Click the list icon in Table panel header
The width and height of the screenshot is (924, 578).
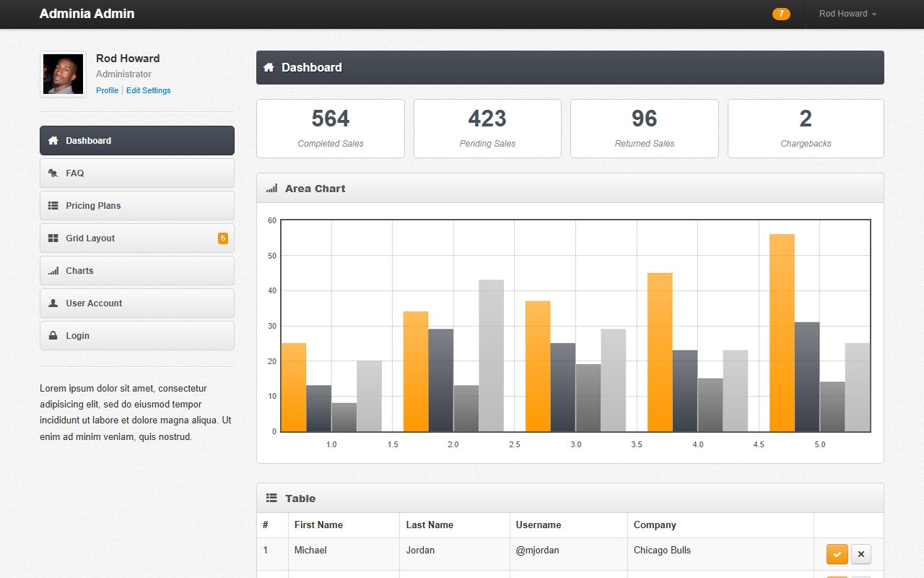271,498
